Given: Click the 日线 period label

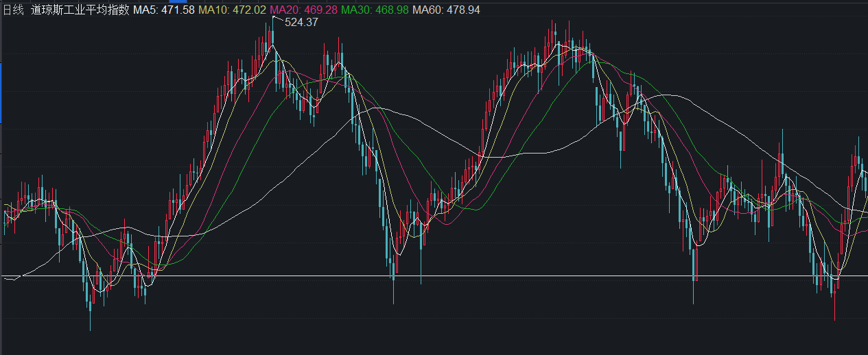Looking at the screenshot, I should click(x=13, y=10).
